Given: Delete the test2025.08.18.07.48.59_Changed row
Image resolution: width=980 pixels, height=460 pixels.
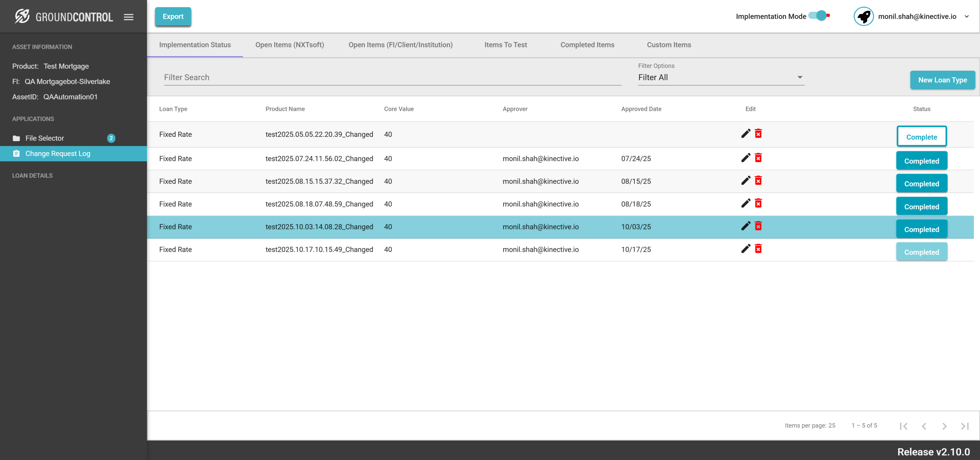Looking at the screenshot, I should pyautogui.click(x=758, y=203).
